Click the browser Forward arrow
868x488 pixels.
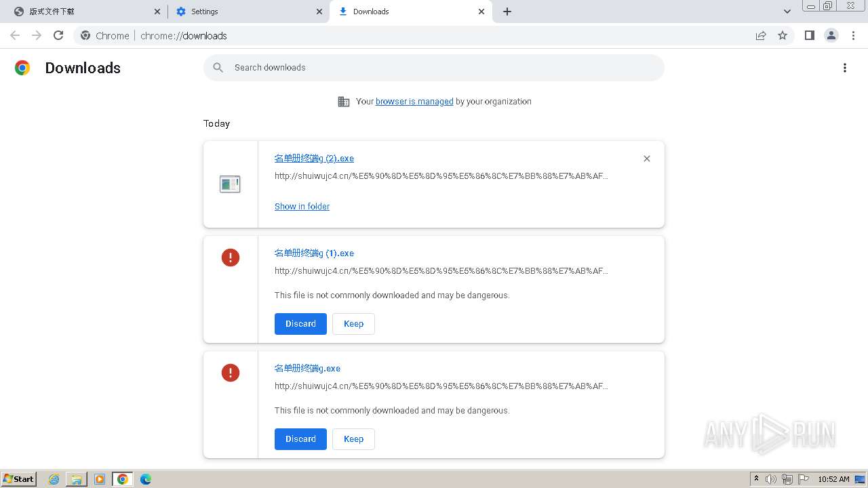coord(37,35)
